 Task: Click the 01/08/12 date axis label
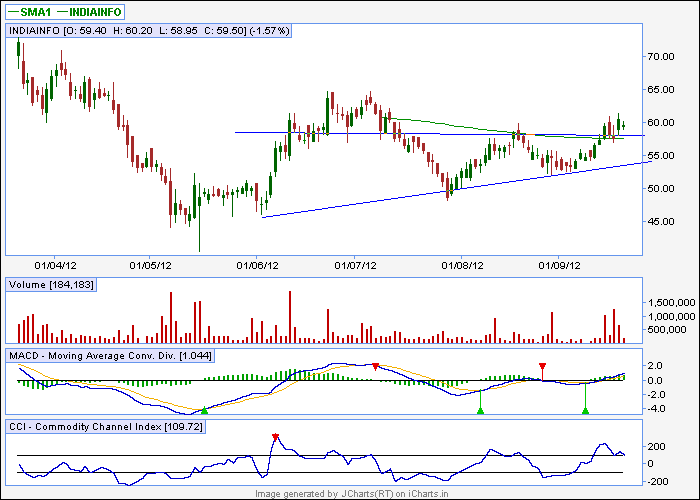coord(462,266)
